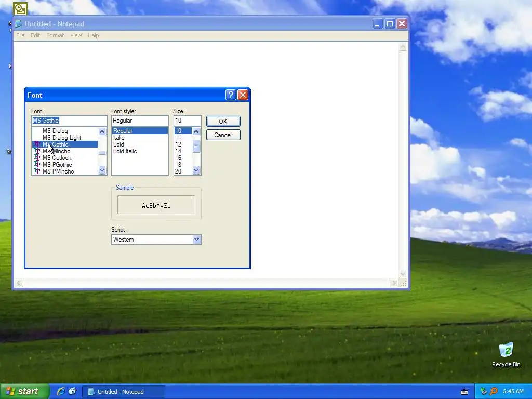
Task: Click the safely remove hardware tray icon
Action: pyautogui.click(x=484, y=391)
